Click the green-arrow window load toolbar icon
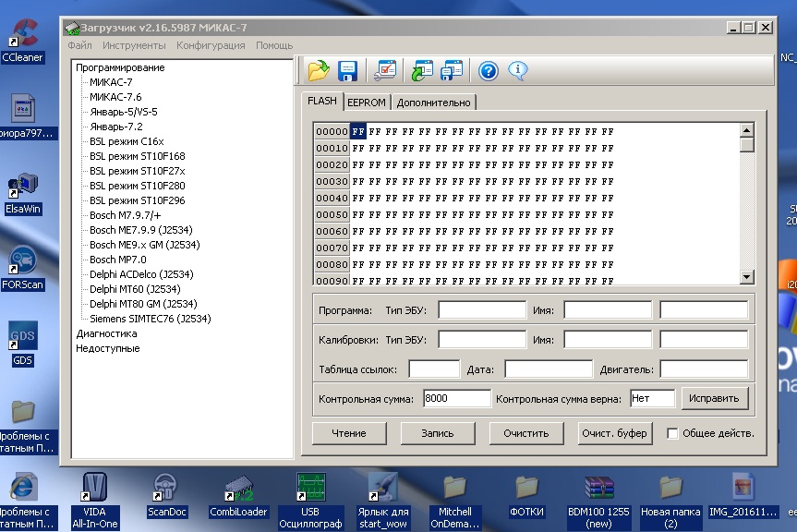Screen dimensions: 797x532 (422, 70)
